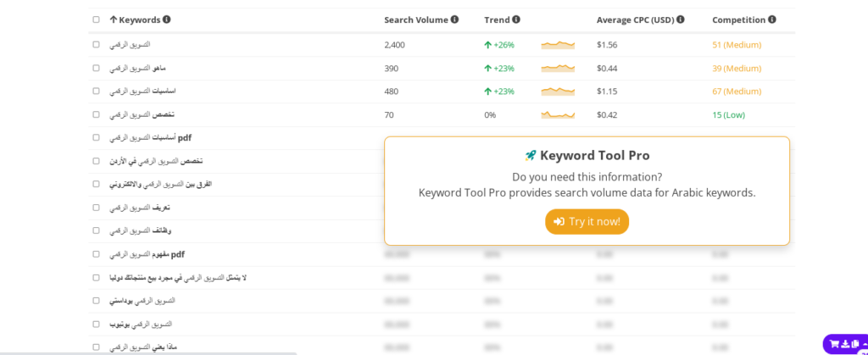Click the shopping cart icon in purple bar
The image size is (868, 355).
pyautogui.click(x=834, y=344)
